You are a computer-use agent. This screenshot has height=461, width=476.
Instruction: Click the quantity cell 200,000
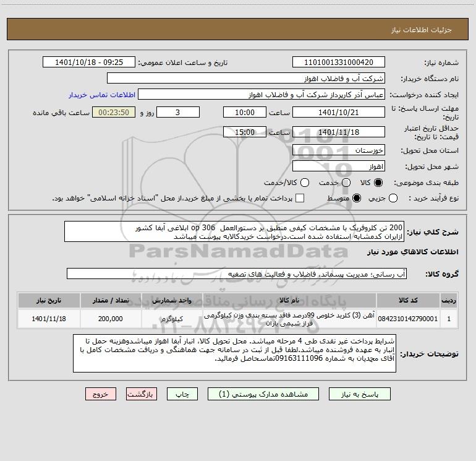click(x=111, y=319)
